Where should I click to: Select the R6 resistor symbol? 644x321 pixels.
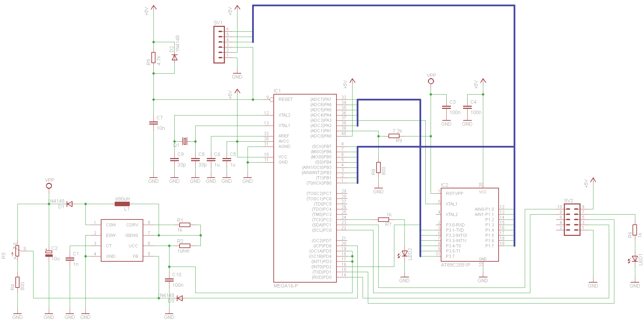[635, 230]
